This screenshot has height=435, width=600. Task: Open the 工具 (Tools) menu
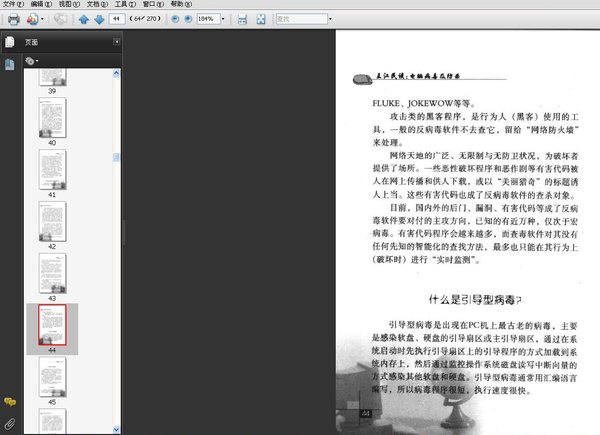[x=125, y=4]
